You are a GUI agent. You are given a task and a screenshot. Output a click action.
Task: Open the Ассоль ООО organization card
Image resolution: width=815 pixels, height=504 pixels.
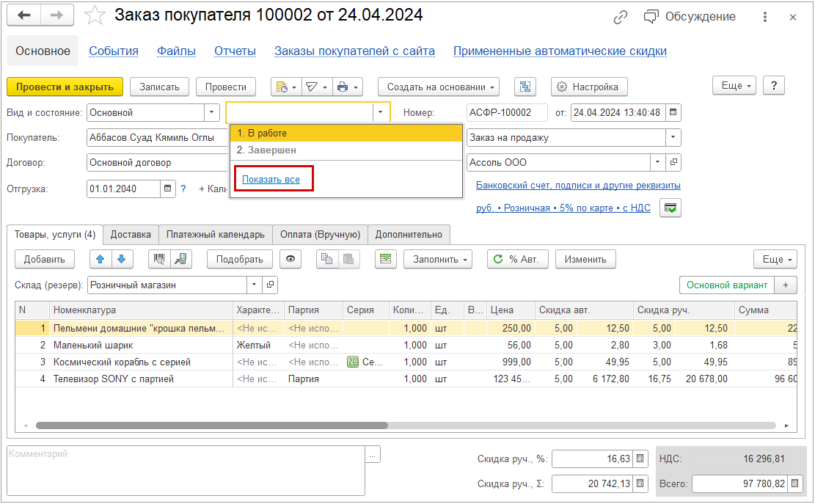point(673,162)
